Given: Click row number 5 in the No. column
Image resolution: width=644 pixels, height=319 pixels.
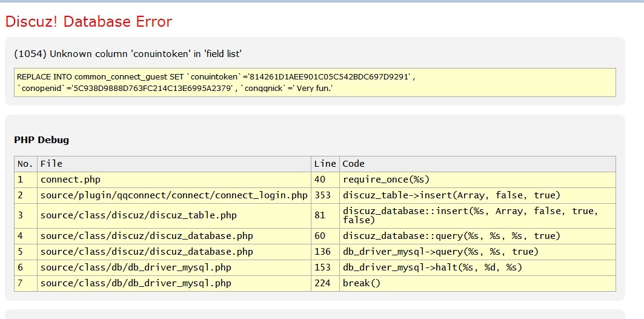Looking at the screenshot, I should pos(21,252).
